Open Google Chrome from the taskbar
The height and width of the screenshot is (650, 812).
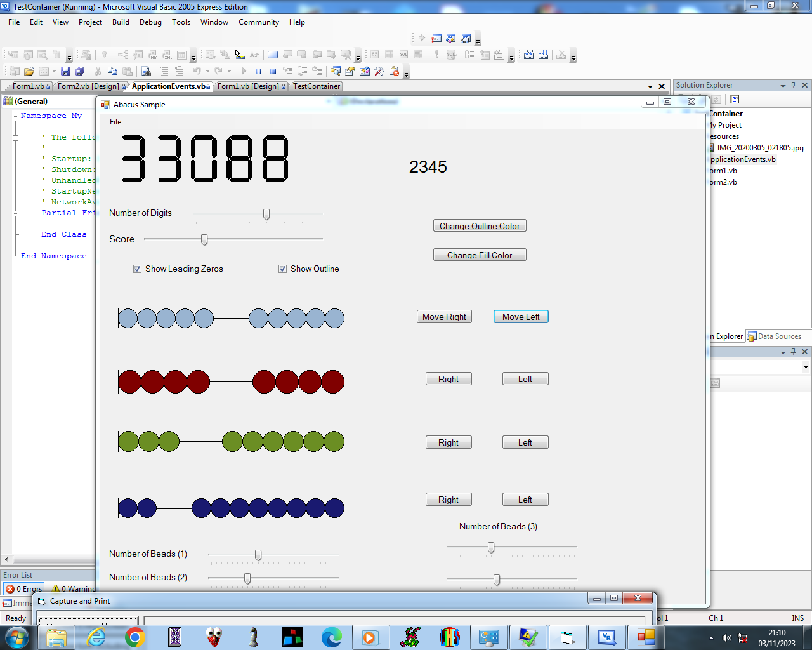[x=135, y=637]
